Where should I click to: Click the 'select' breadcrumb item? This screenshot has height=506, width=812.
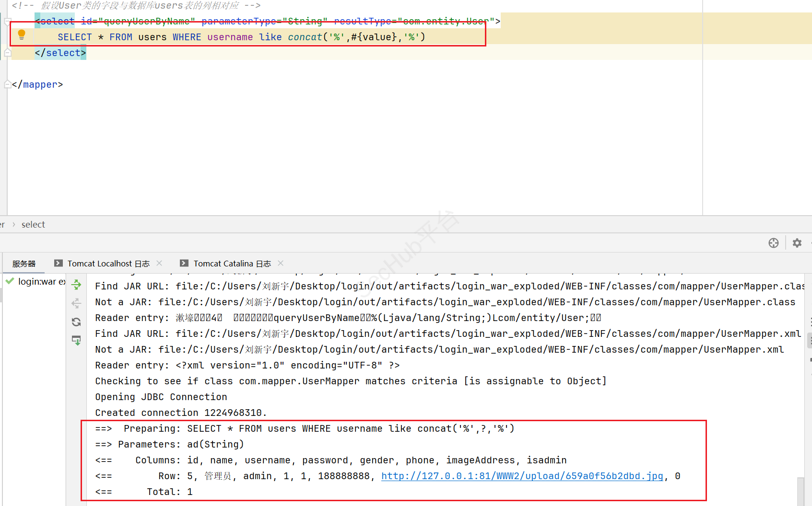[33, 224]
